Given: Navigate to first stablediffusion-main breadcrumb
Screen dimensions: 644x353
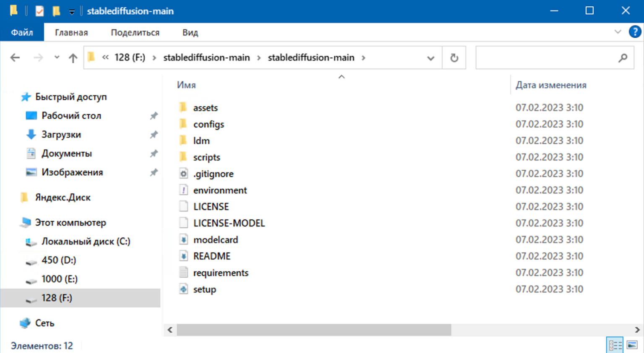Looking at the screenshot, I should pos(206,57).
